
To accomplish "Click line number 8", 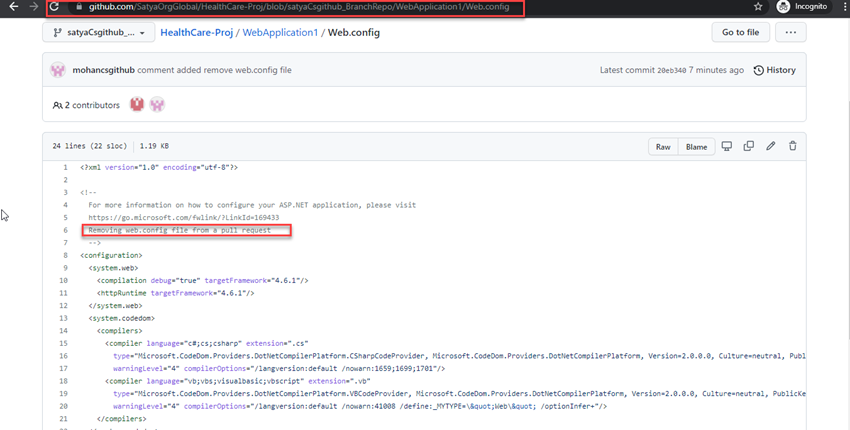I will point(66,255).
